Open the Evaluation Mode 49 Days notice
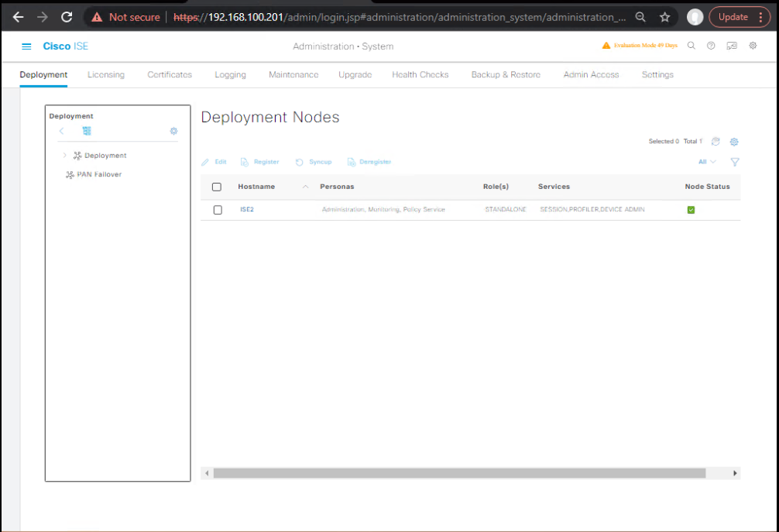Image resolution: width=779 pixels, height=532 pixels. pyautogui.click(x=645, y=45)
